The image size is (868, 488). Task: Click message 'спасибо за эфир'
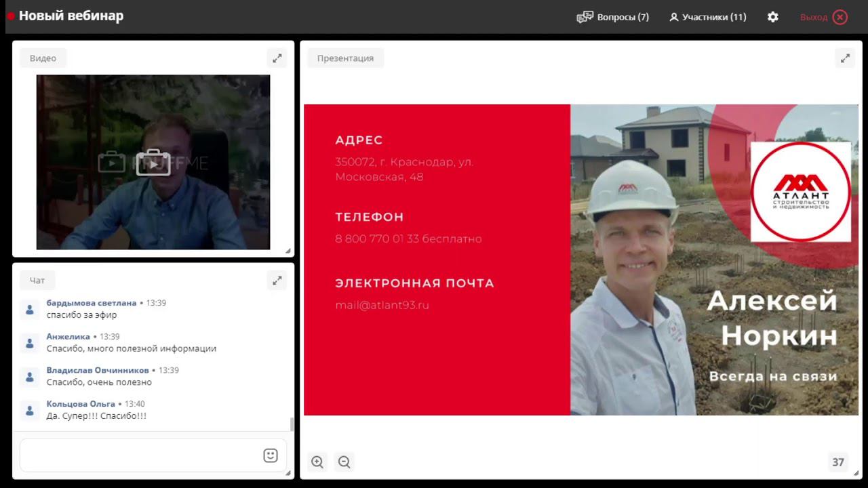pyautogui.click(x=81, y=315)
